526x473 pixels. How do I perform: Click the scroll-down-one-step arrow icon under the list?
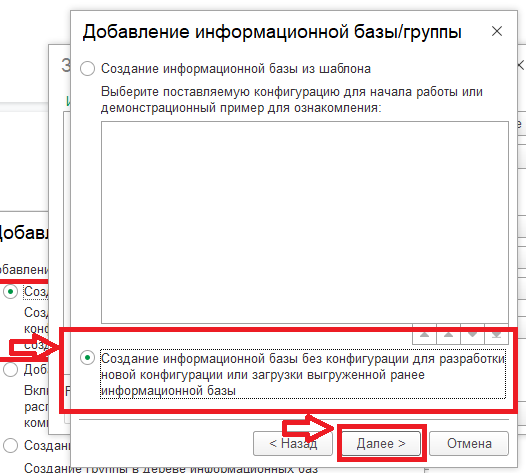[472, 334]
